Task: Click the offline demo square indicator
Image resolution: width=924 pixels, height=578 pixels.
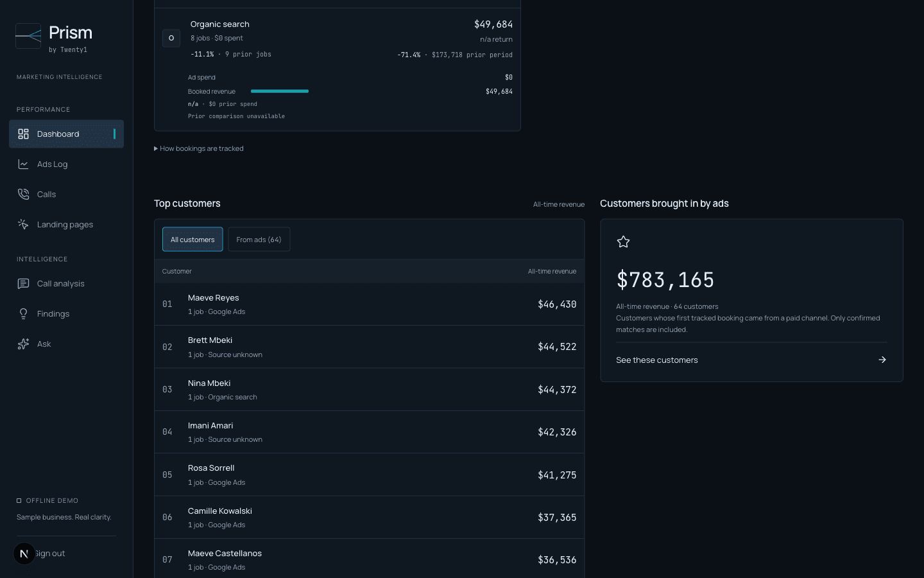Action: click(19, 500)
